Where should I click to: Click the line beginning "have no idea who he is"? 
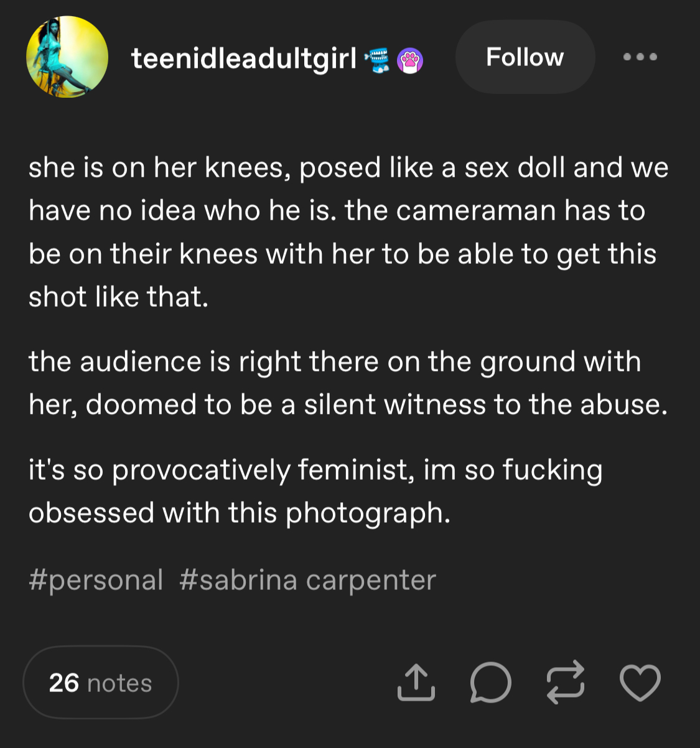(337, 210)
